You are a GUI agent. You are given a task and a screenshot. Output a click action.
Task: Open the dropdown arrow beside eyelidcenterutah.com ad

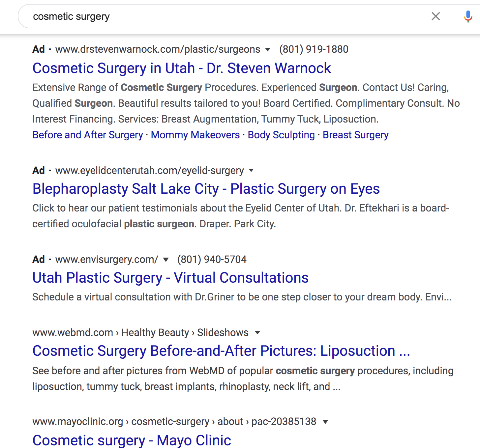pos(251,171)
